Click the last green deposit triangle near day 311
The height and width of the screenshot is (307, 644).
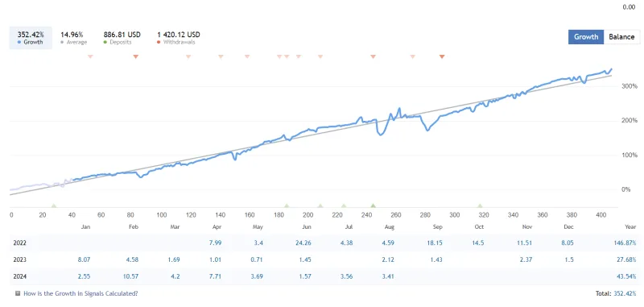tap(480, 205)
